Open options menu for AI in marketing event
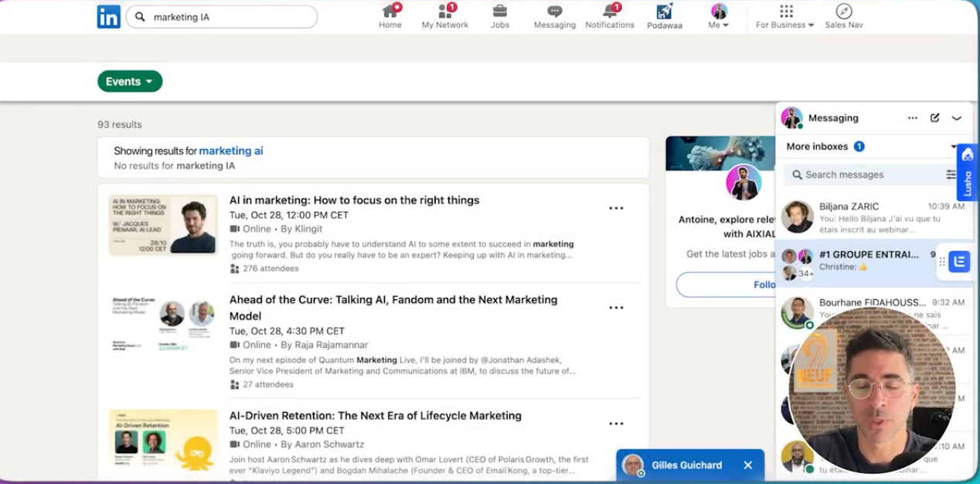The height and width of the screenshot is (484, 980). (x=616, y=208)
